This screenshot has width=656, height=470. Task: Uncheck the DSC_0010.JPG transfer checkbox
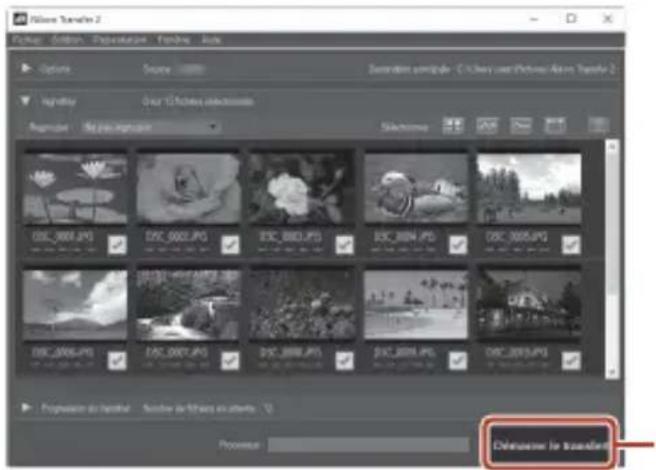tap(571, 360)
